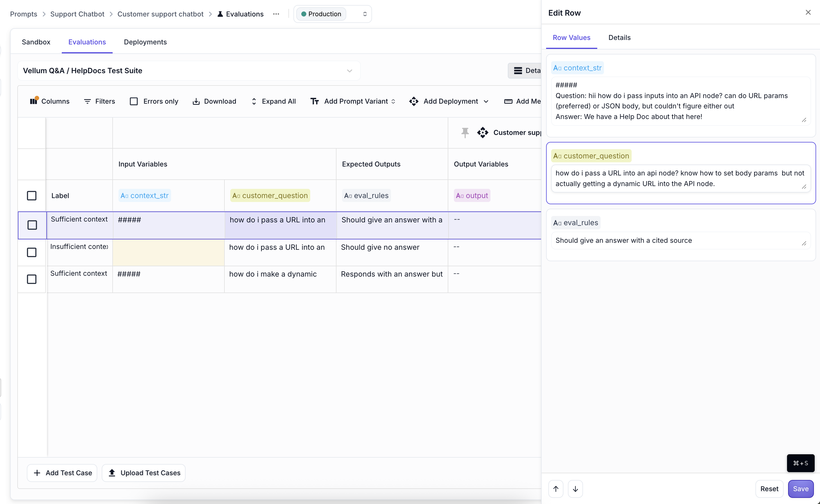The image size is (820, 504).
Task: Open the Production environment dropdown
Action: pyautogui.click(x=333, y=14)
